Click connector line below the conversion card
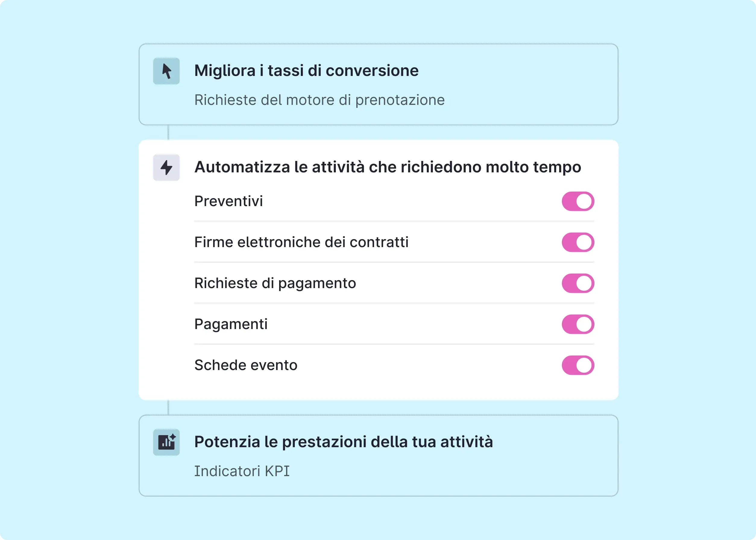Screen dimensions: 756x540 point(168,132)
